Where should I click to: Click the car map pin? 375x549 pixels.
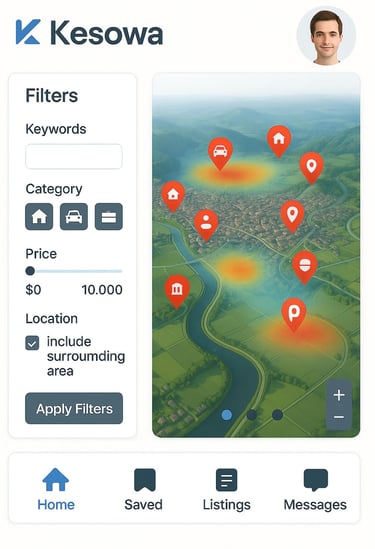pyautogui.click(x=220, y=153)
